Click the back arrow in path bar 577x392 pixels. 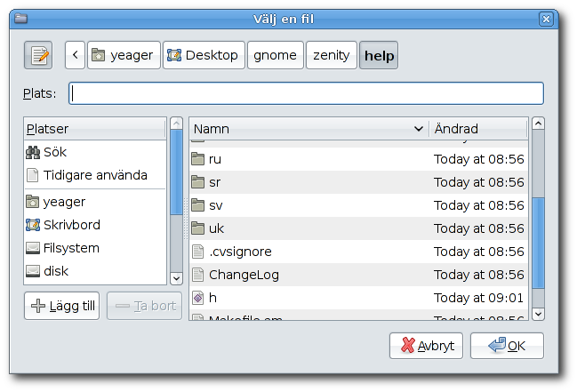click(75, 55)
